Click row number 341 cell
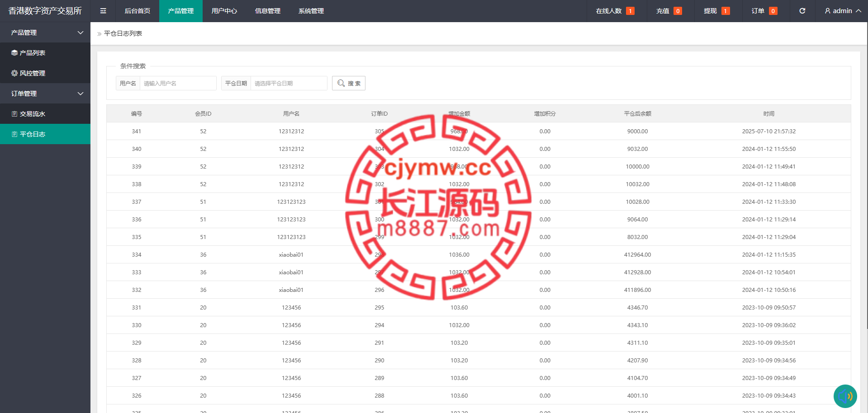 pos(137,131)
